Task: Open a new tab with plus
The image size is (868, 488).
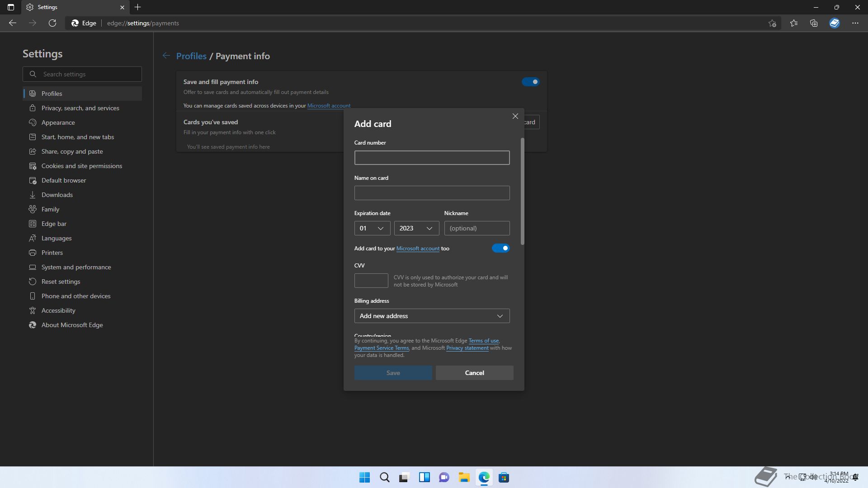Action: pyautogui.click(x=138, y=7)
